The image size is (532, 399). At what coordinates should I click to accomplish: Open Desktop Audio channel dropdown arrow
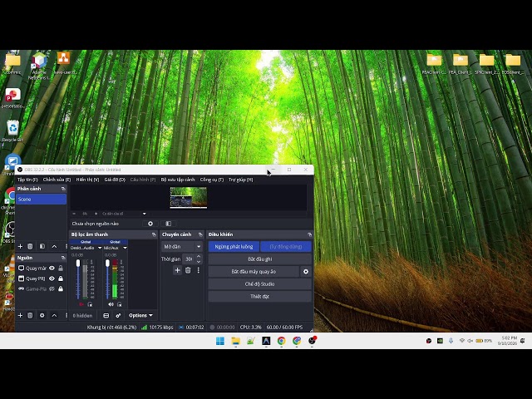click(x=100, y=248)
